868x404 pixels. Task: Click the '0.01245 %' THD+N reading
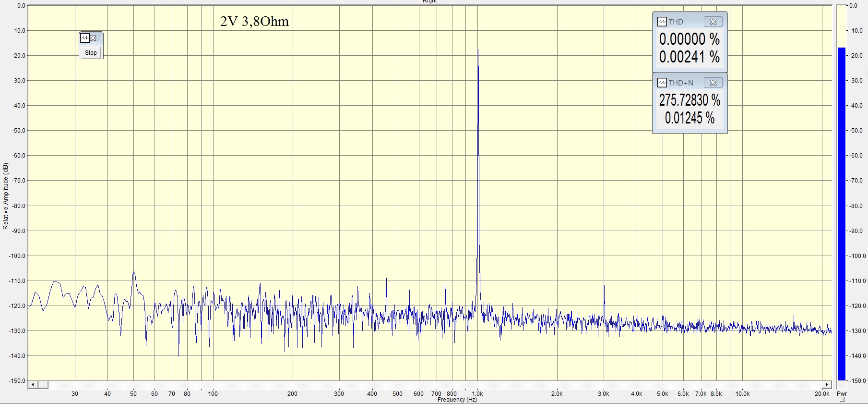pos(690,118)
